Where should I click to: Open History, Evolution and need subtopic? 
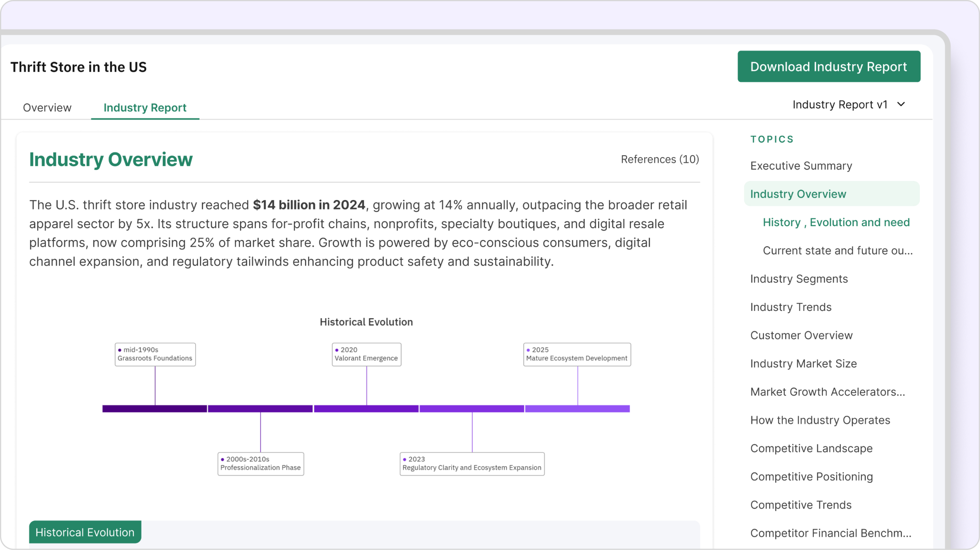coord(836,222)
